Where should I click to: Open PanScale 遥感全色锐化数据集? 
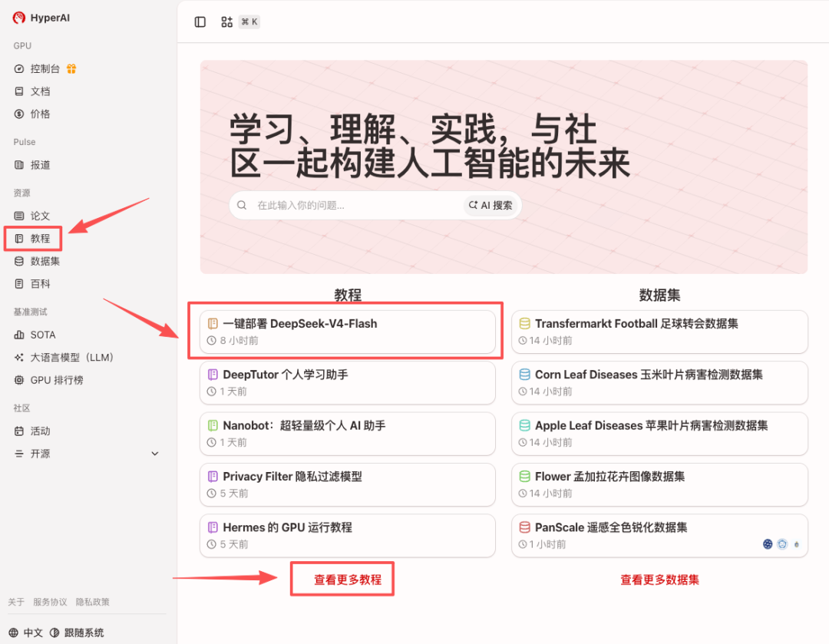coord(659,536)
